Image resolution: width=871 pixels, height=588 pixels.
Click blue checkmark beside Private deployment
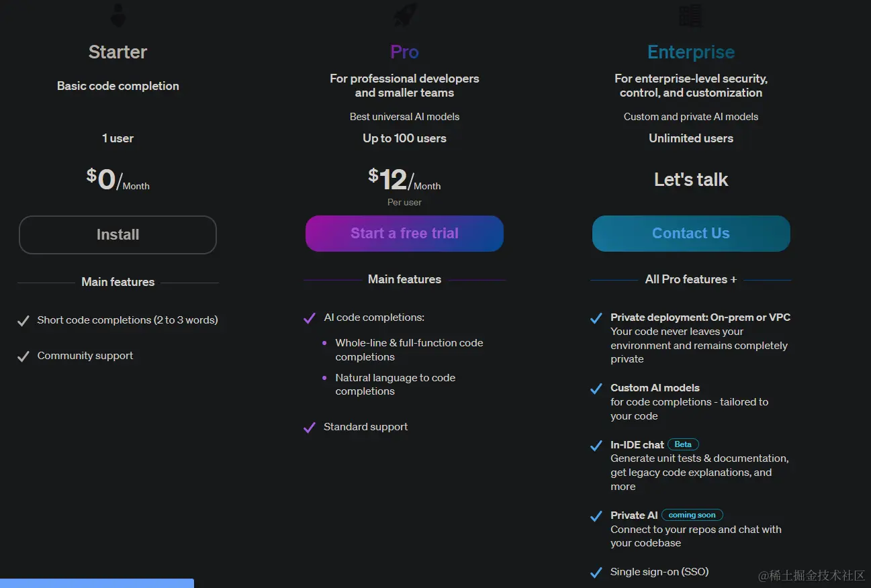click(596, 318)
